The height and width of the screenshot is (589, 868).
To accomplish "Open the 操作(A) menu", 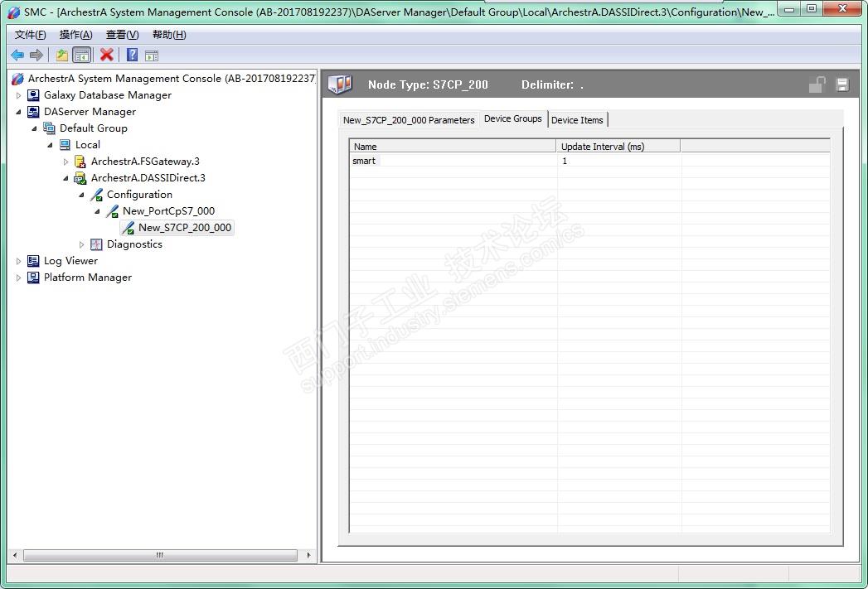I will [x=75, y=35].
